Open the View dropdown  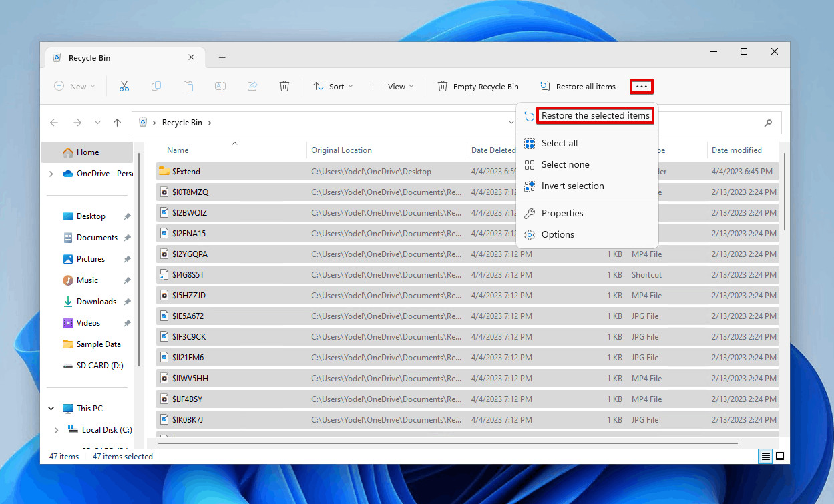pyautogui.click(x=393, y=86)
